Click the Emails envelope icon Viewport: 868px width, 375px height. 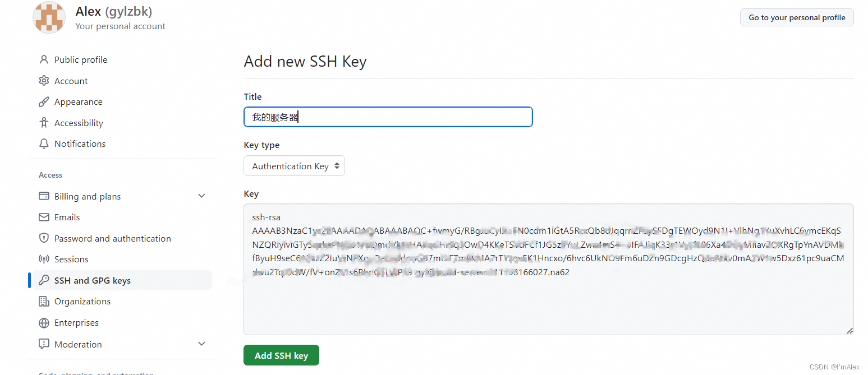point(44,217)
